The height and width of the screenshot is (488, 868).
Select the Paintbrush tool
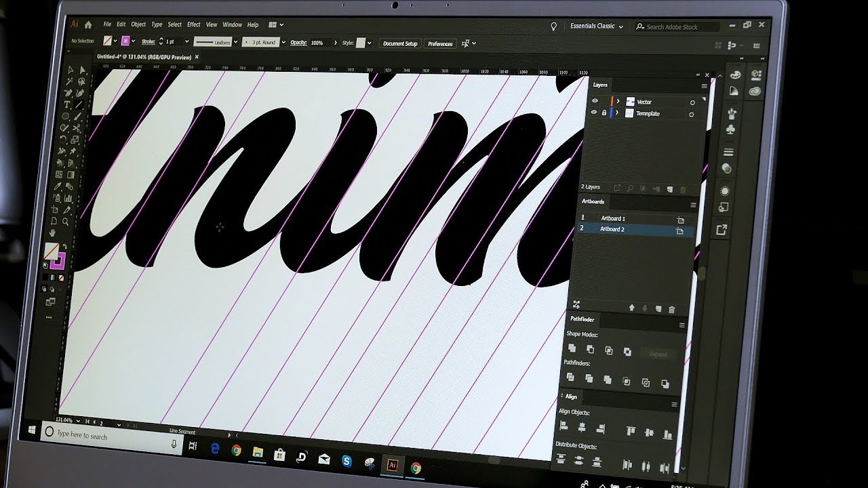click(77, 116)
